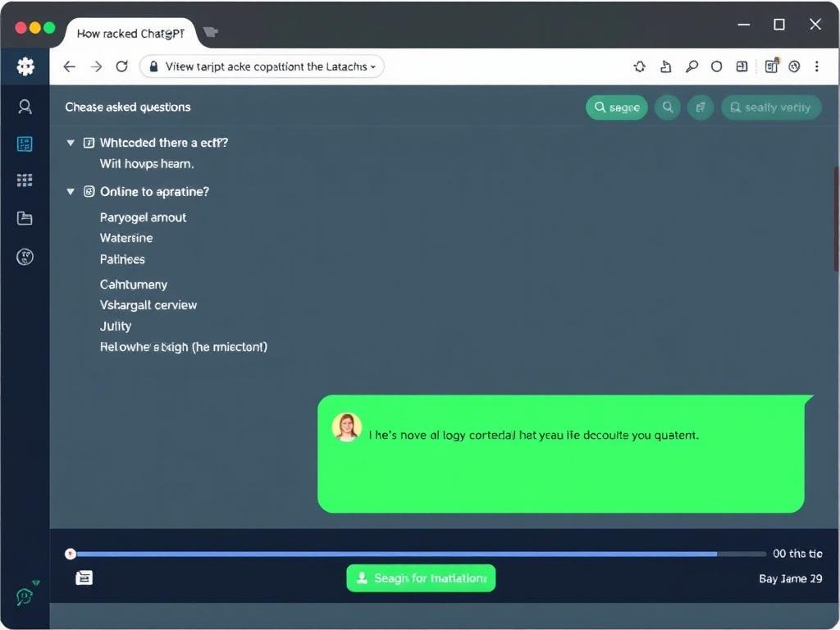
Task: Open the grid view icon in sidebar
Action: [x=25, y=180]
